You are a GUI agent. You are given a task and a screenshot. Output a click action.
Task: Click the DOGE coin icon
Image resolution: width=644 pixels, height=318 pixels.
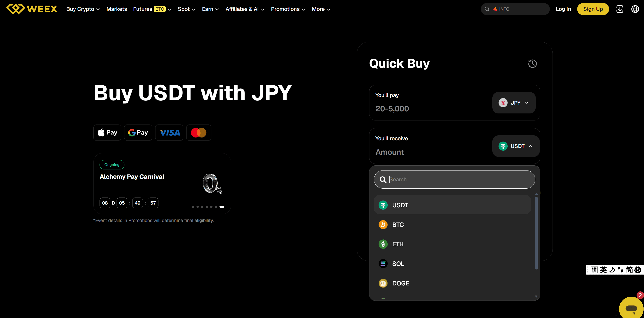[383, 283]
